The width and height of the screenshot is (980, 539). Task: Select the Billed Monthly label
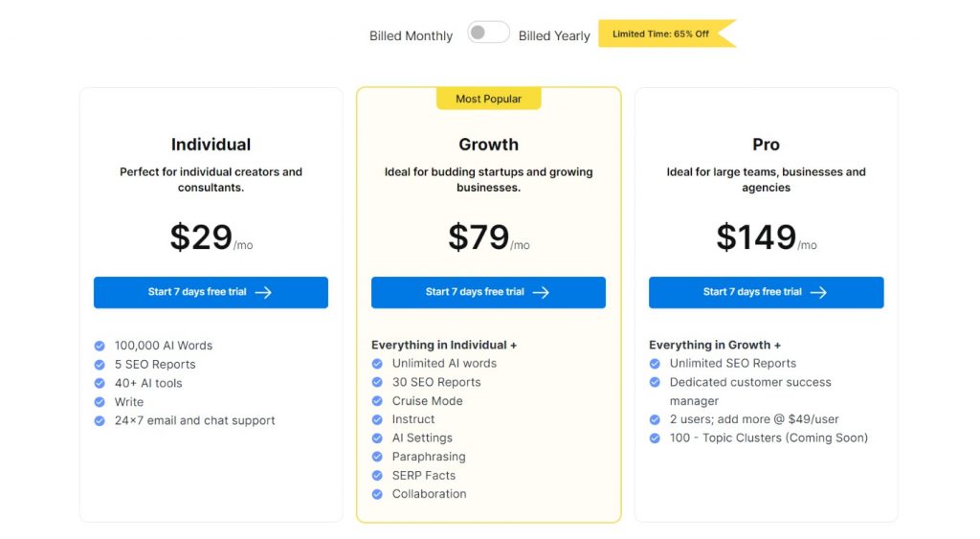click(411, 36)
